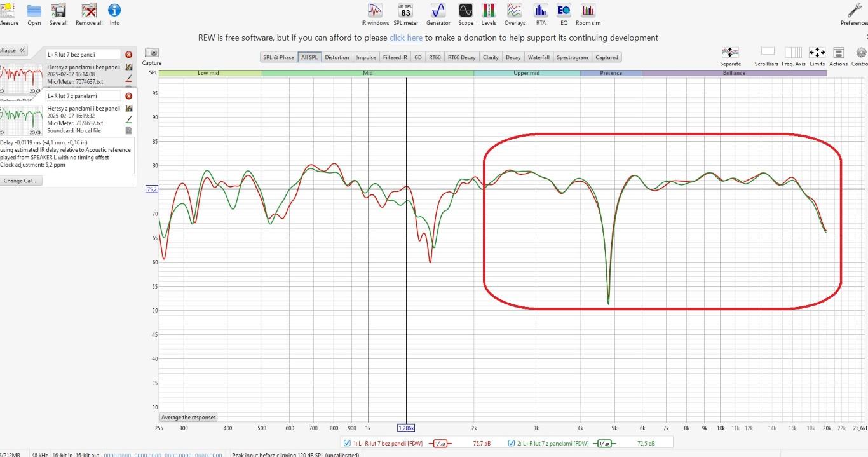The height and width of the screenshot is (457, 868).
Task: Open the Impulse tab
Action: 366,57
